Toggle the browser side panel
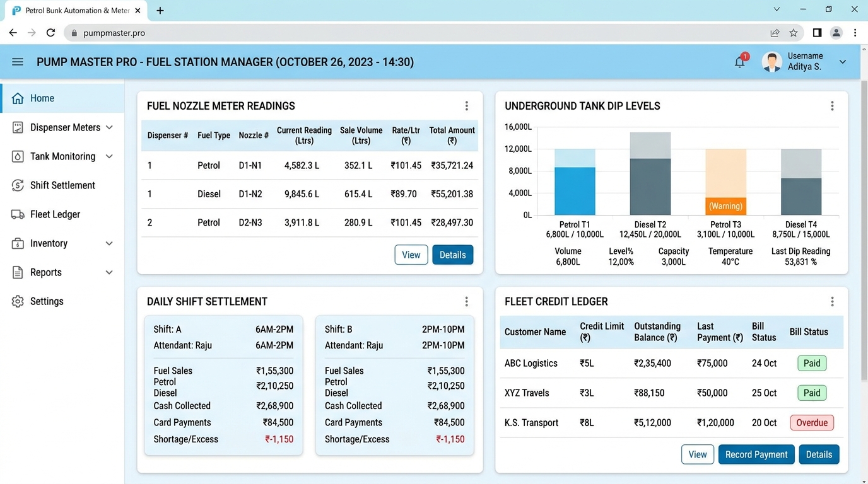The width and height of the screenshot is (868, 484). click(x=817, y=33)
